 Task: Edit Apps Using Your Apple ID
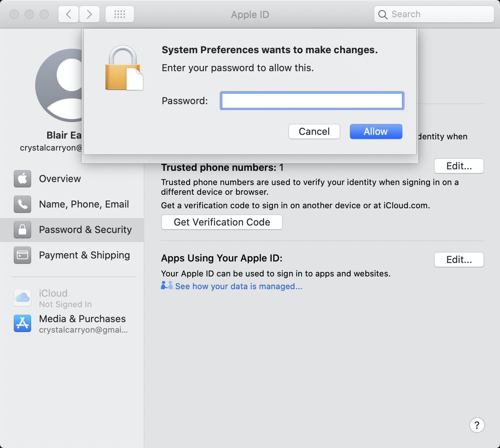tap(459, 260)
